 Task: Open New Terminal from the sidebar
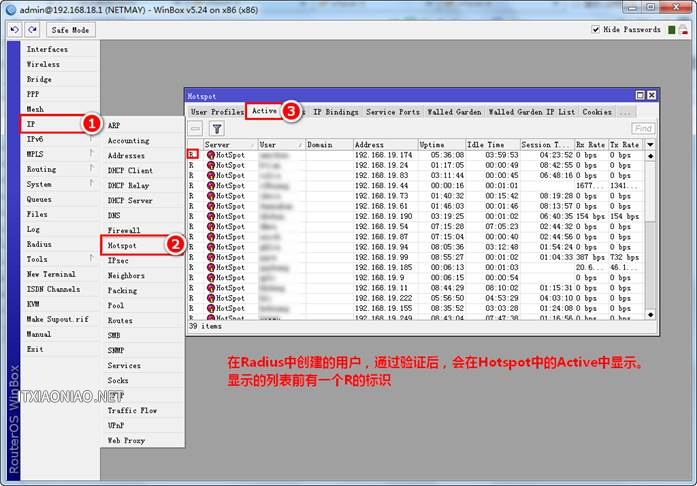coord(51,274)
